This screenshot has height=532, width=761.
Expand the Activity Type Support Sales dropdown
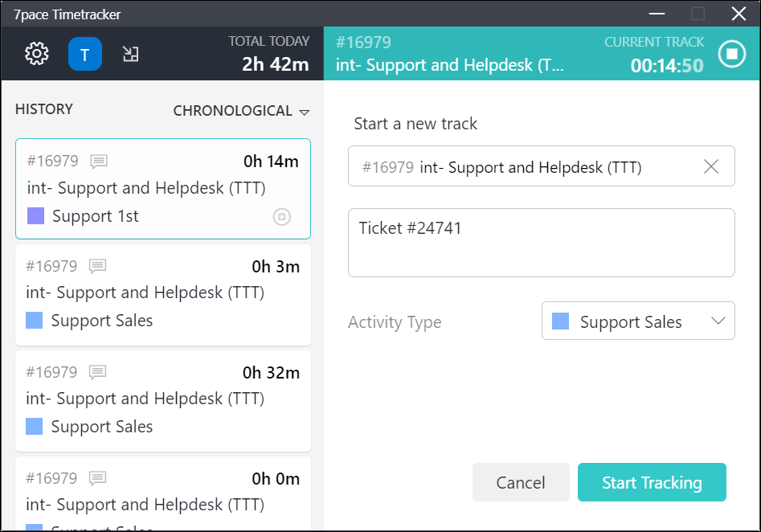click(x=638, y=321)
